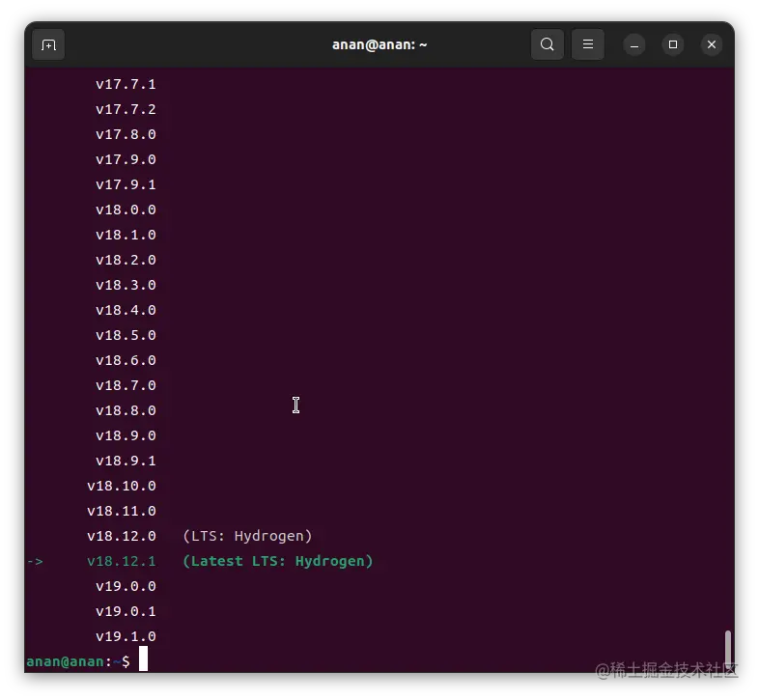Viewport: 759px width, 700px height.
Task: Click version v17.7.2 line
Action: [126, 109]
